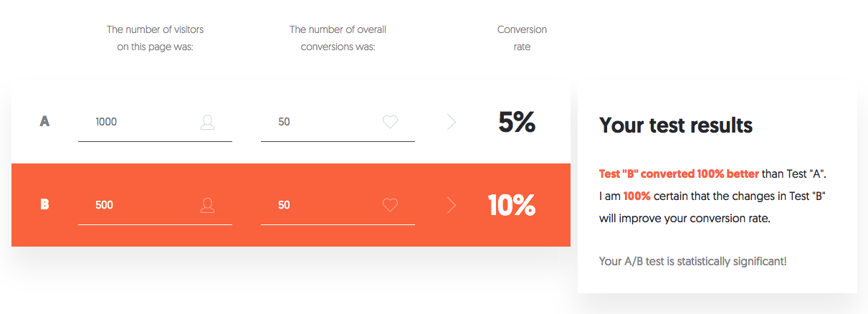Click the number of visitors column header
Viewport: 868px width, 314px height.
click(155, 39)
